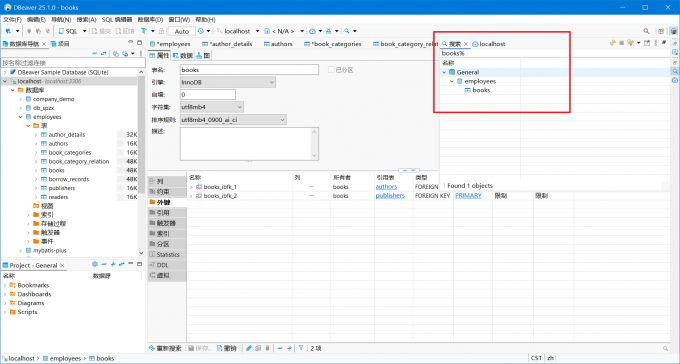Select the Statistics side tab
Screen dimensions: 680x364
[x=167, y=255]
